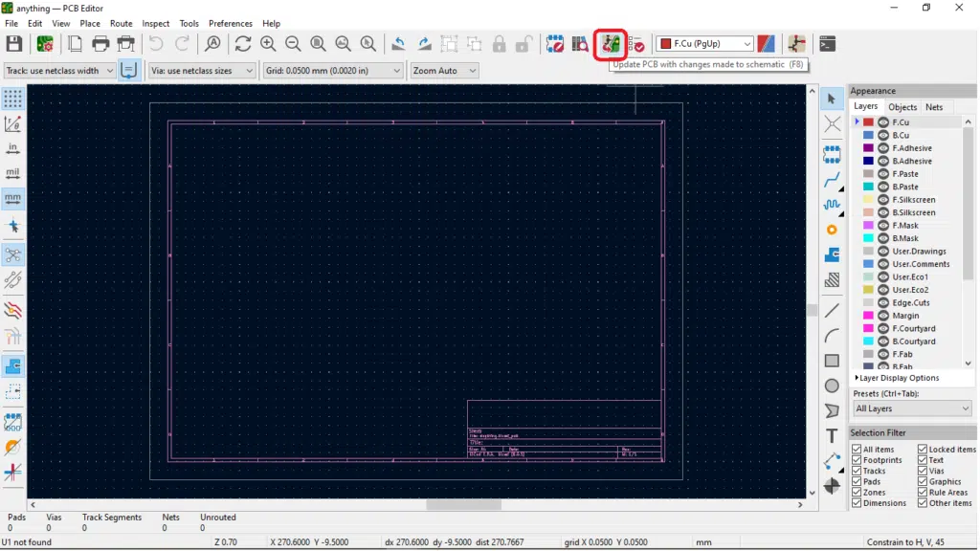The width and height of the screenshot is (980, 551).
Task: Click B.Adhesive layer color swatch
Action: coord(869,161)
